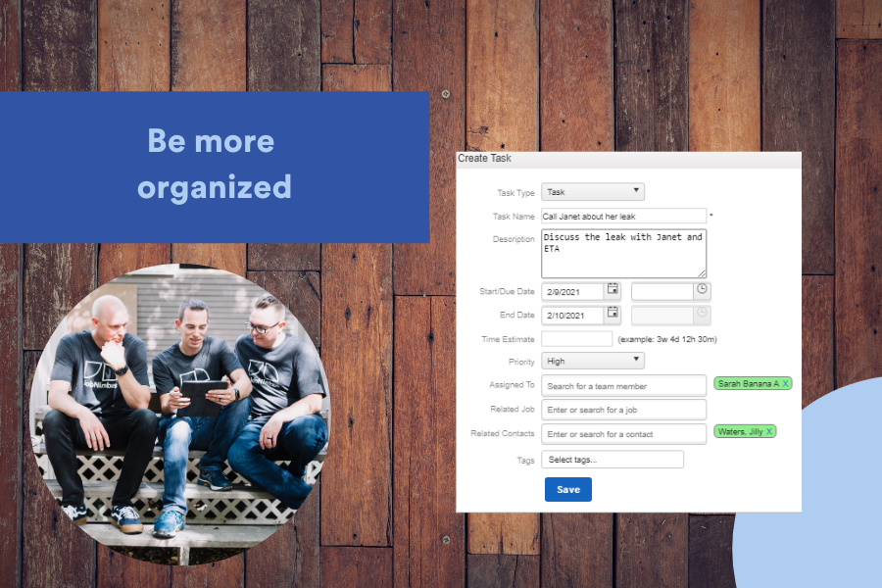Screen dimensions: 882x588
Task: Remove Waters, Jilly from related contacts
Action: point(769,431)
